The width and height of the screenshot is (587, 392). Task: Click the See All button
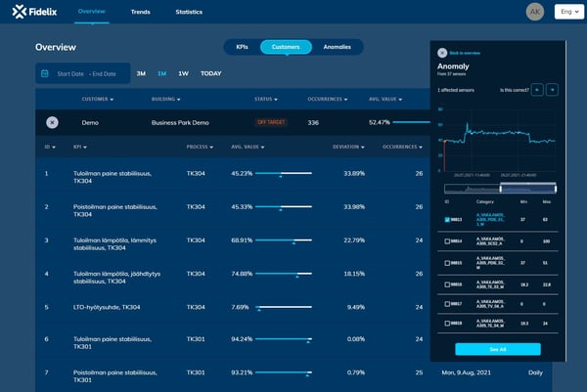[x=497, y=349]
